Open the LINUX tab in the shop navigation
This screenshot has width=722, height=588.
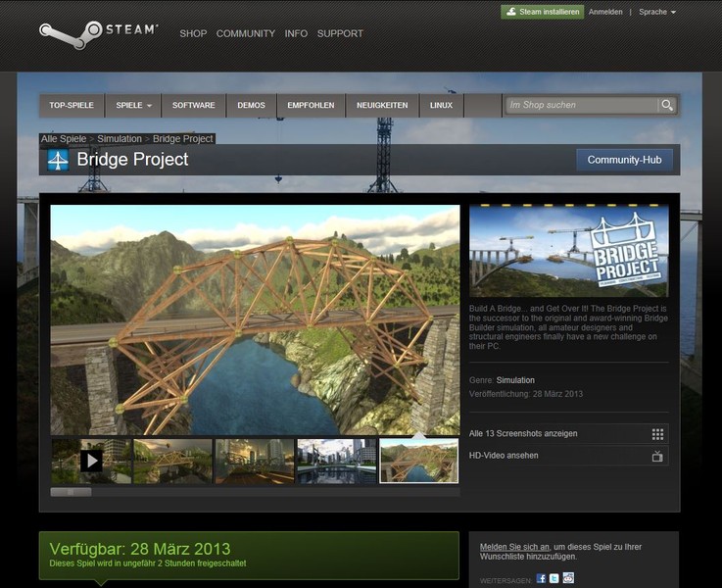pyautogui.click(x=441, y=105)
